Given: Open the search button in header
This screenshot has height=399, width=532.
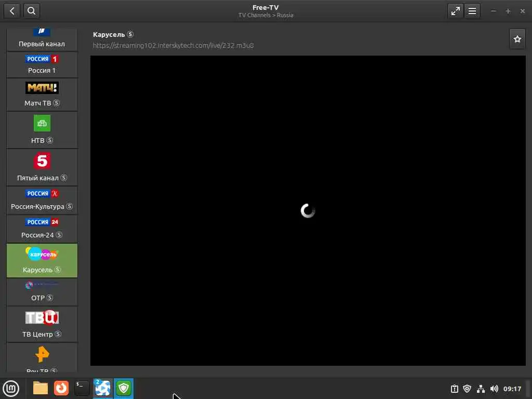Looking at the screenshot, I should click(32, 11).
